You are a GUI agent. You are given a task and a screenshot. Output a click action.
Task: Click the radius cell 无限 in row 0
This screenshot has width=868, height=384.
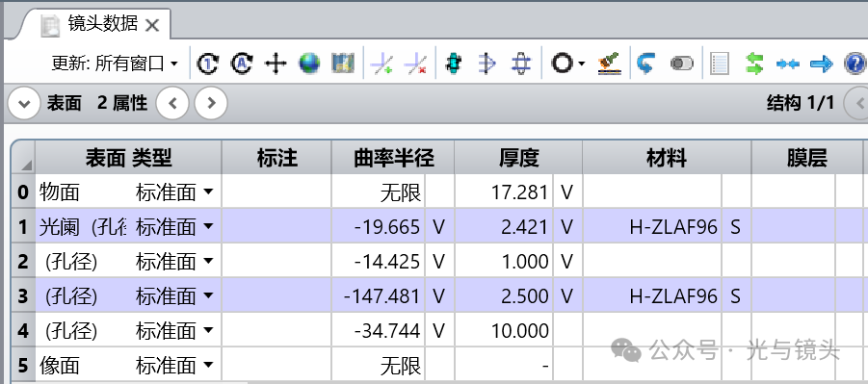click(x=379, y=192)
